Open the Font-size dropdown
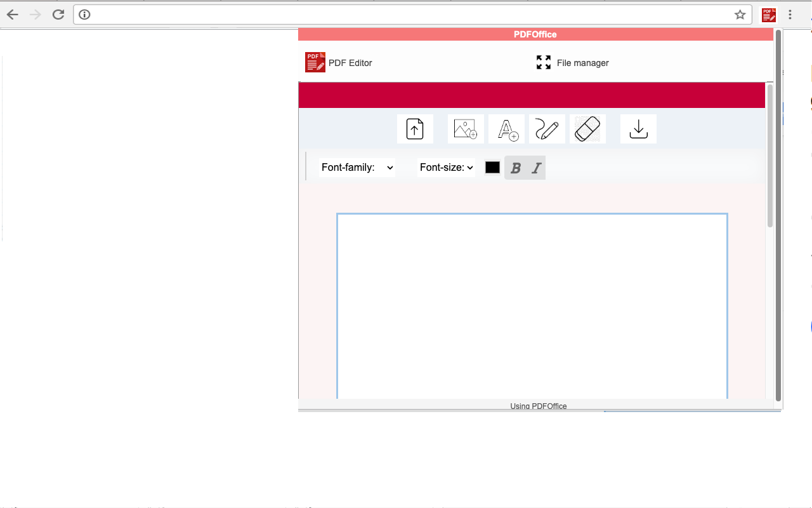Image resolution: width=812 pixels, height=508 pixels. (446, 167)
